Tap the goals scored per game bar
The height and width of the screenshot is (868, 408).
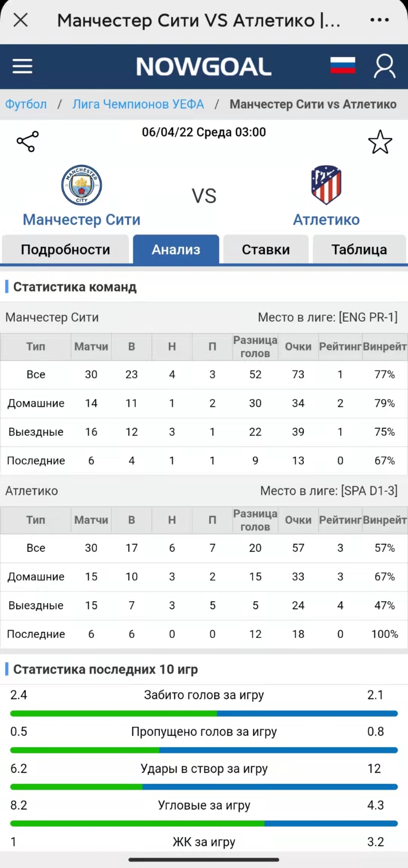point(204,713)
